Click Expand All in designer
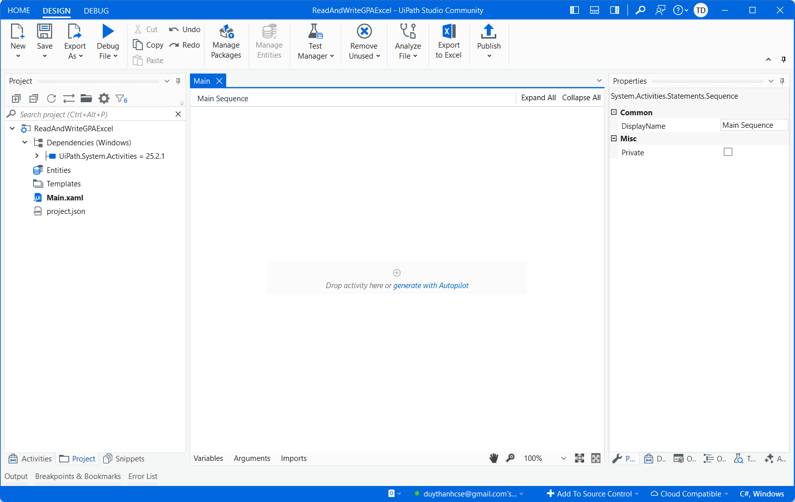Image resolution: width=795 pixels, height=502 pixels. (538, 98)
